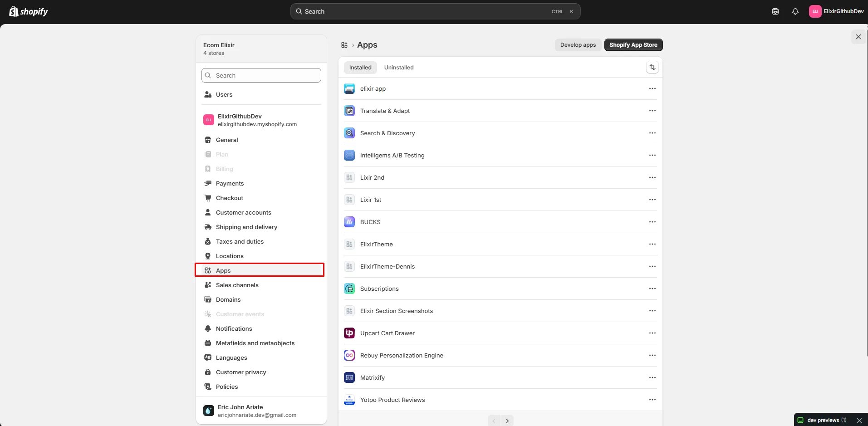Screen dimensions: 868x426
Task: Open Metafields and metaobjects
Action: tap(261, 343)
